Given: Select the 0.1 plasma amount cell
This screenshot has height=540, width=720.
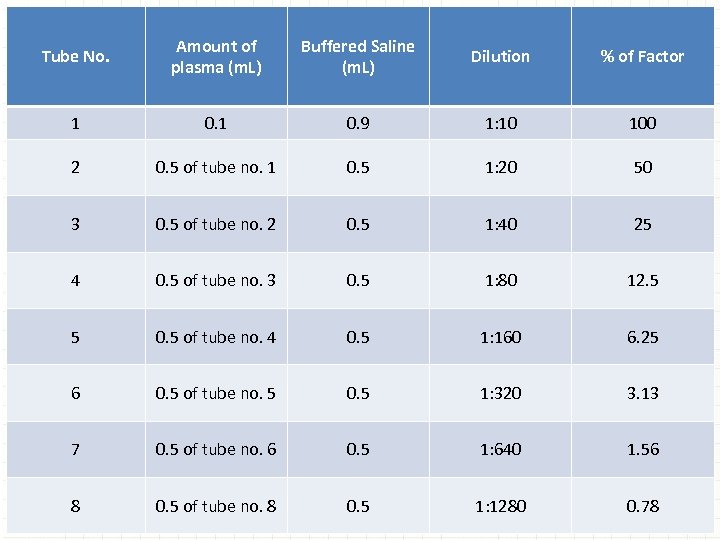Looking at the screenshot, I should (x=215, y=123).
